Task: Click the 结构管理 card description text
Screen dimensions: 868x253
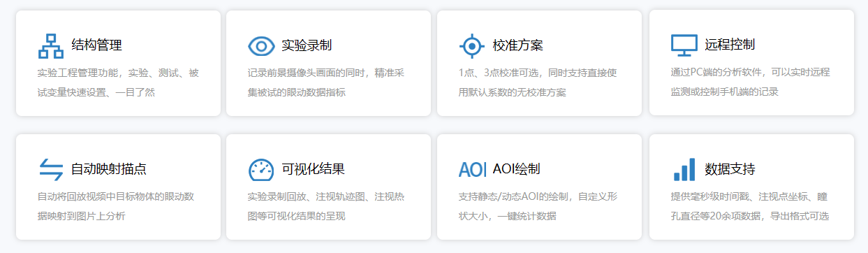Action: (x=118, y=82)
